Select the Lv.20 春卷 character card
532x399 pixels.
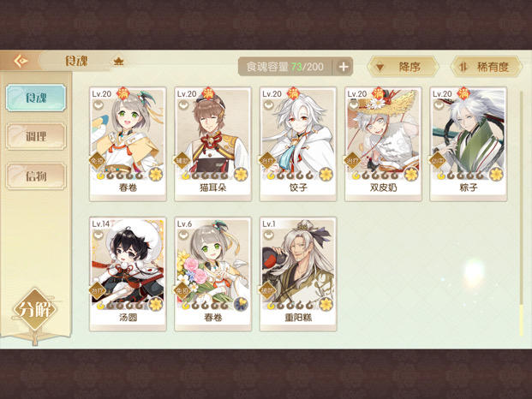(128, 144)
